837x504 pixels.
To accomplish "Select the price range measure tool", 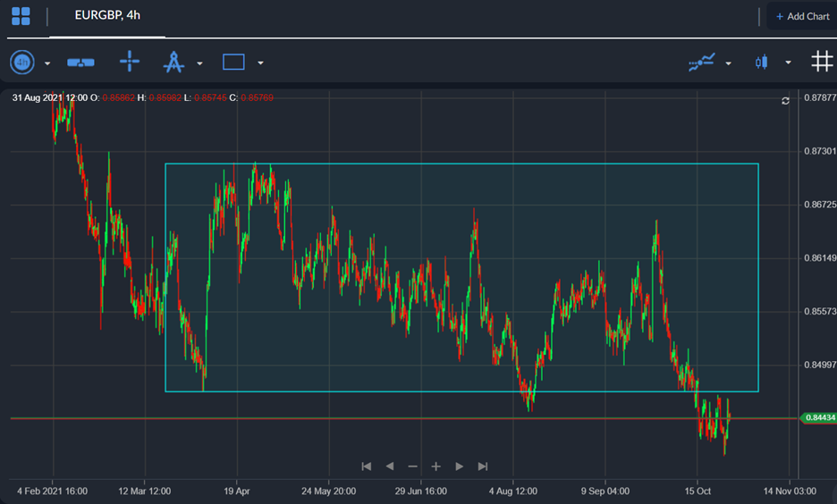I will pos(81,63).
